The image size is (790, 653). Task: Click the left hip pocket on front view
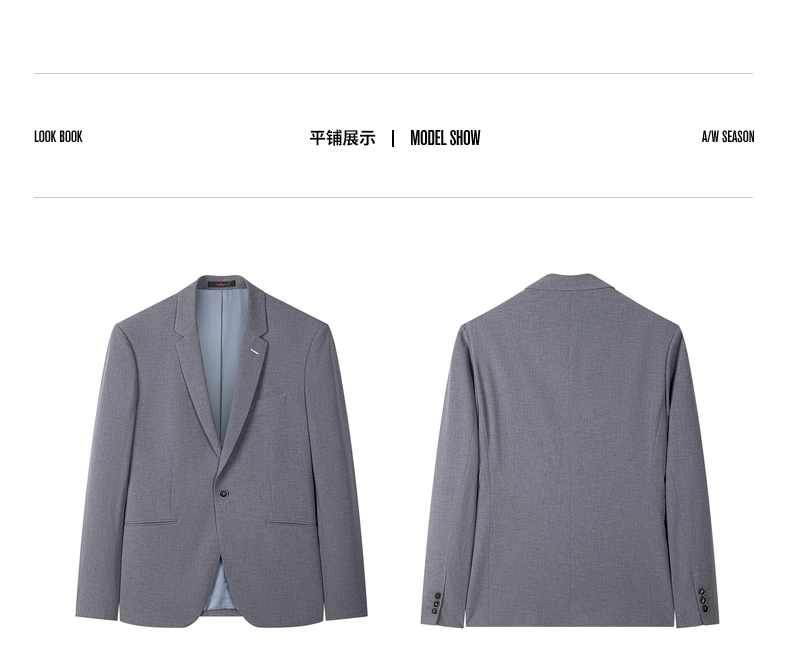pos(150,523)
